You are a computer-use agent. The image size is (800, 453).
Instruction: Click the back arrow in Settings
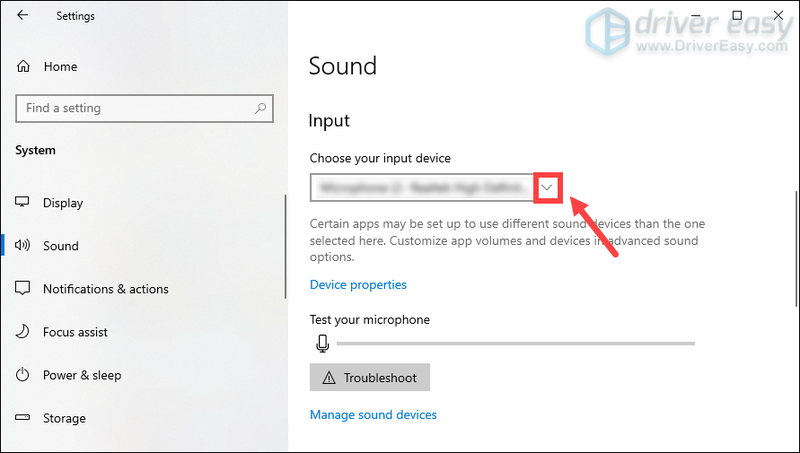pos(23,16)
